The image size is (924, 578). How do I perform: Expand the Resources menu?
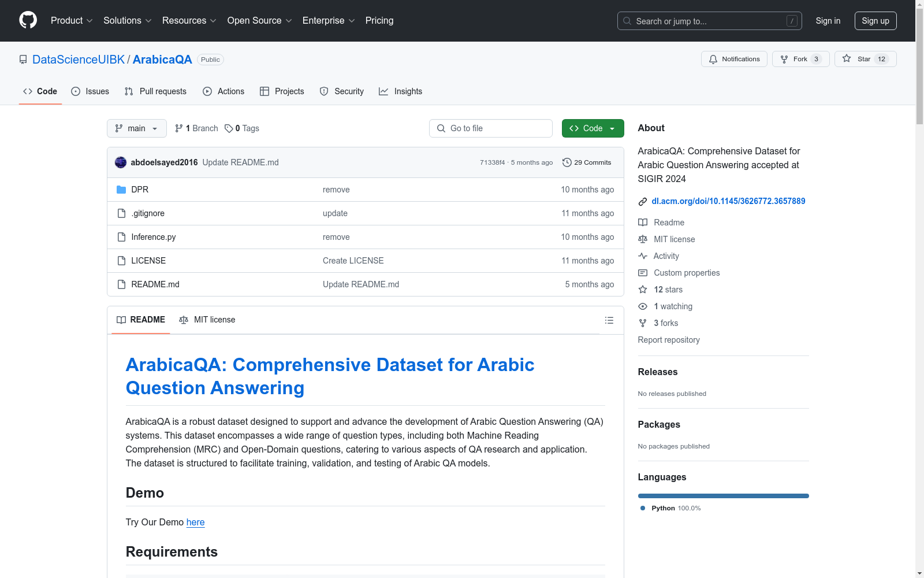189,21
